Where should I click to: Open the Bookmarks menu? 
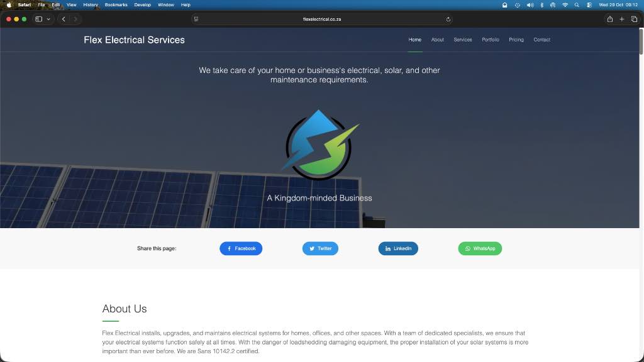[x=116, y=5]
